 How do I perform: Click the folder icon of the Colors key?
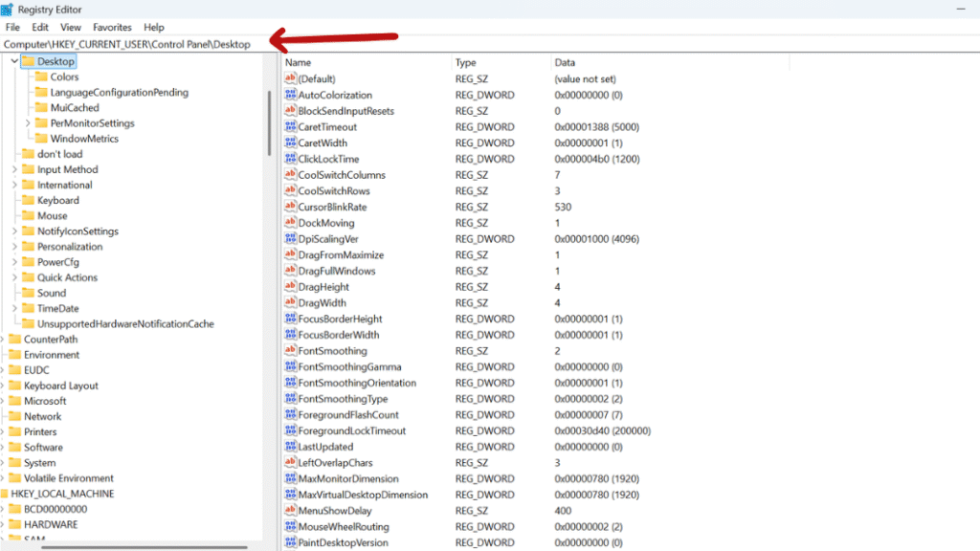click(41, 77)
